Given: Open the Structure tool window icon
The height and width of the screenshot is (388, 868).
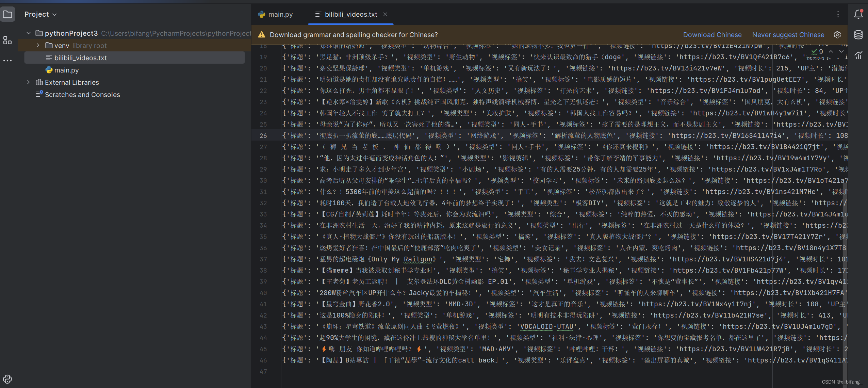Looking at the screenshot, I should pyautogui.click(x=7, y=40).
